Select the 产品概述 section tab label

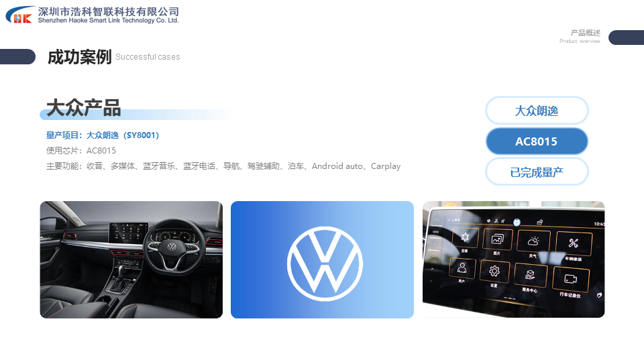click(585, 34)
